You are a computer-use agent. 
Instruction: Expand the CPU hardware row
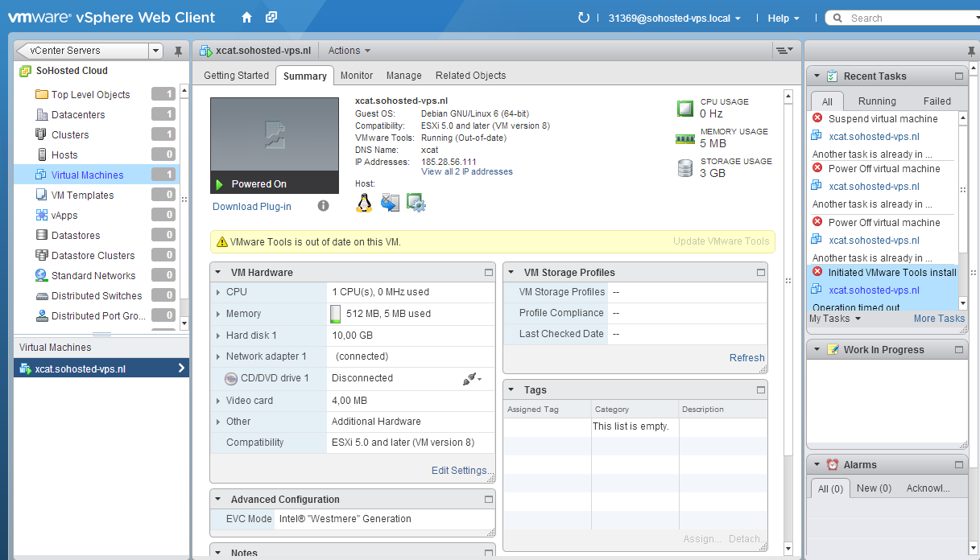click(x=218, y=292)
